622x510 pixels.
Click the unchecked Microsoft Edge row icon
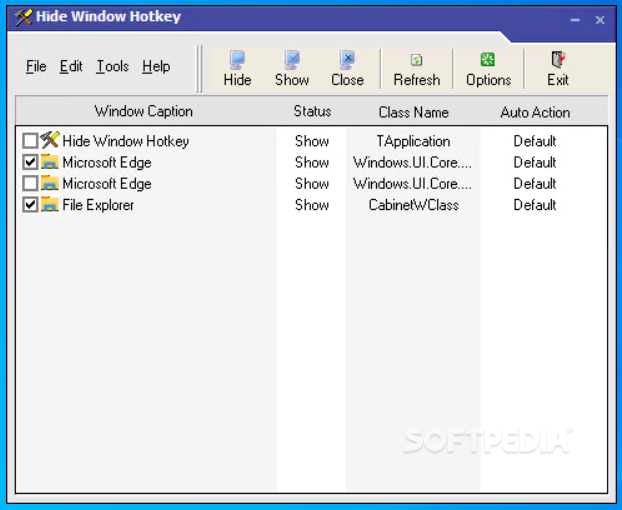point(50,183)
